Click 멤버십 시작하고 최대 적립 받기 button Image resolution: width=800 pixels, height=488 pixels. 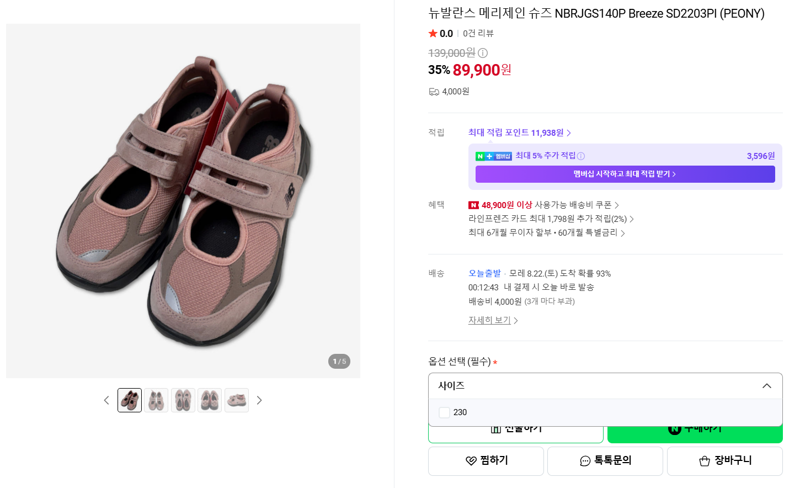tap(625, 174)
